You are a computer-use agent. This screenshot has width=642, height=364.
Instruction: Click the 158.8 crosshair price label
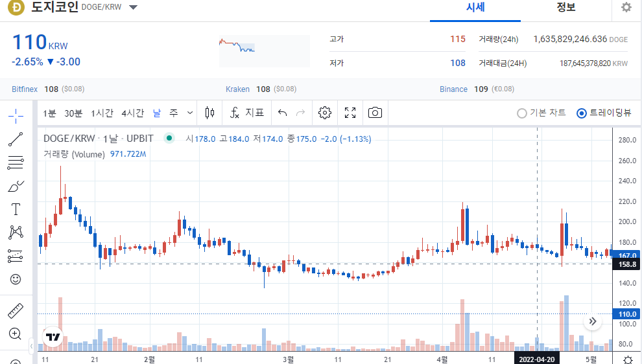click(x=627, y=264)
